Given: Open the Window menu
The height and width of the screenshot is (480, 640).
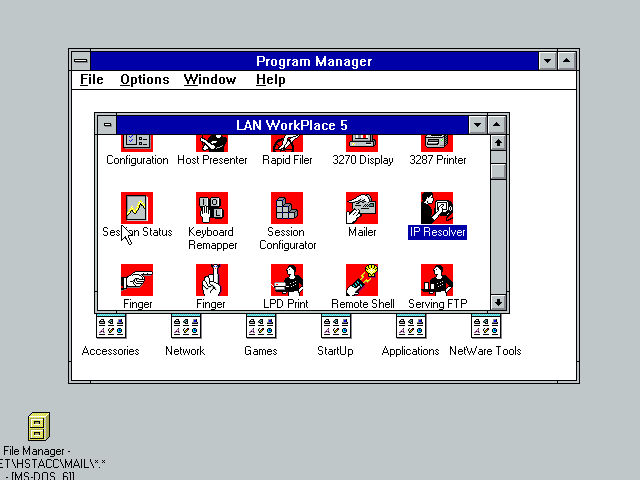Looking at the screenshot, I should pos(210,79).
